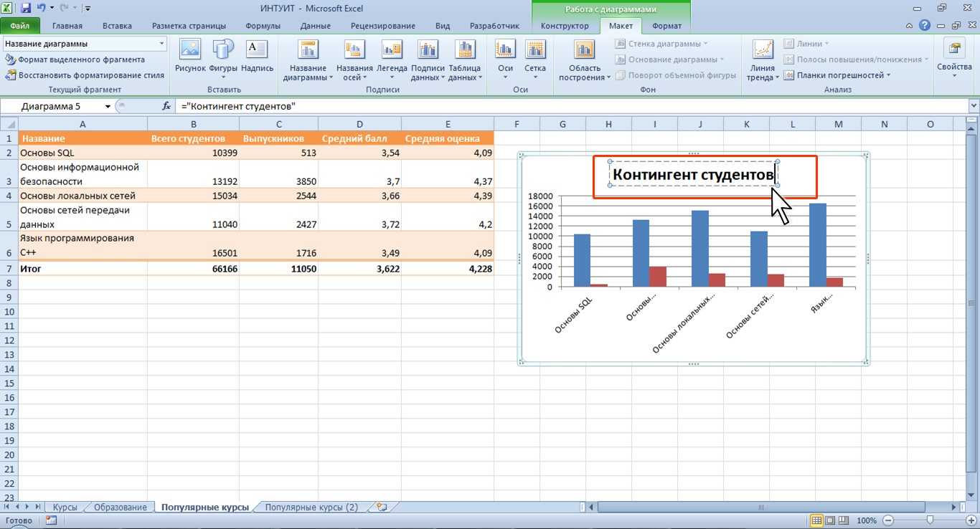Viewport: 980px width, 529px height.
Task: Open the Undo history dropdown arrow
Action: pos(52,9)
